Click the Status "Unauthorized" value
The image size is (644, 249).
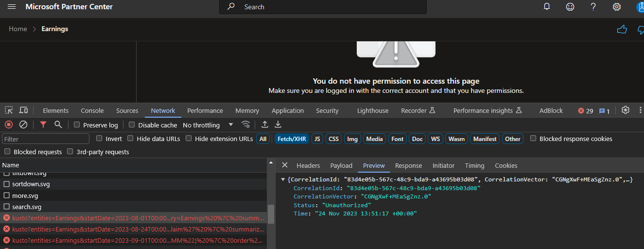[347, 205]
